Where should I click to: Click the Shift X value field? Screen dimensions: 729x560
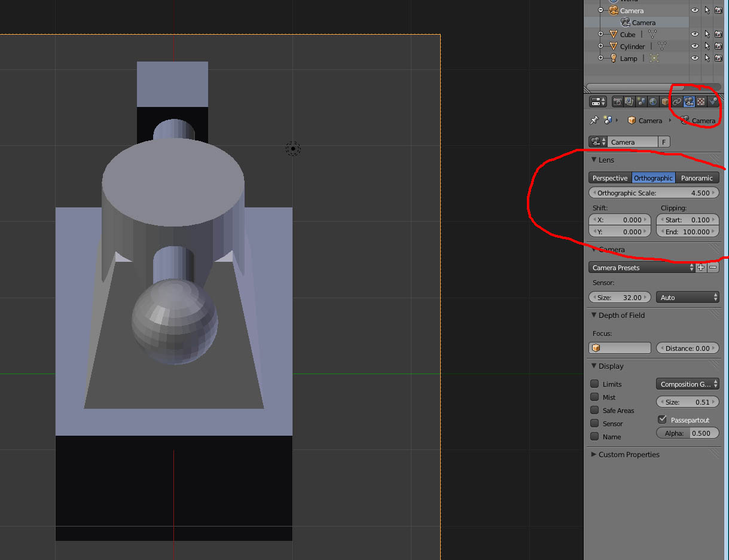pyautogui.click(x=620, y=220)
